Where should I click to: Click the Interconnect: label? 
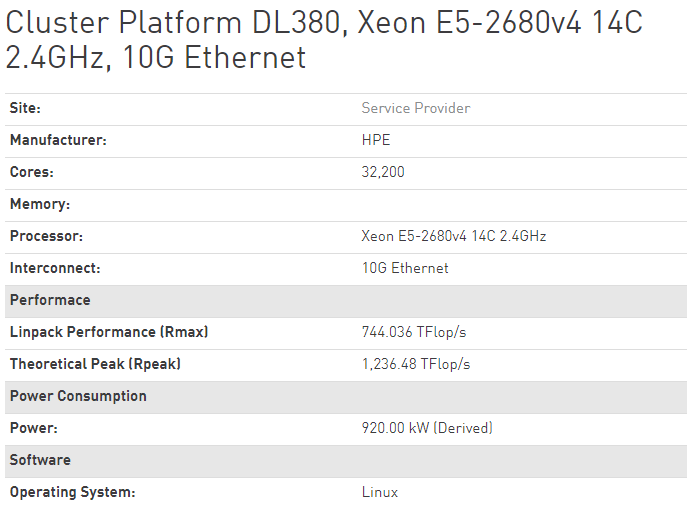pos(55,268)
